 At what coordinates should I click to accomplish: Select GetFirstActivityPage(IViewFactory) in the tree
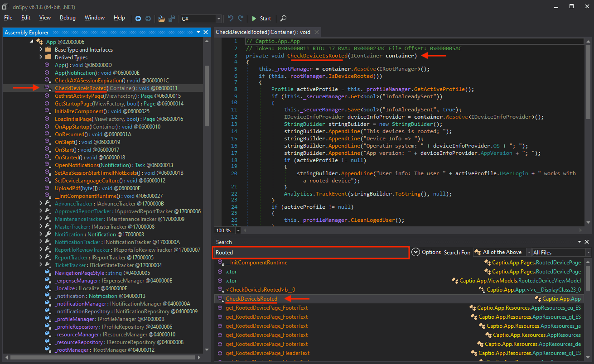(x=118, y=96)
